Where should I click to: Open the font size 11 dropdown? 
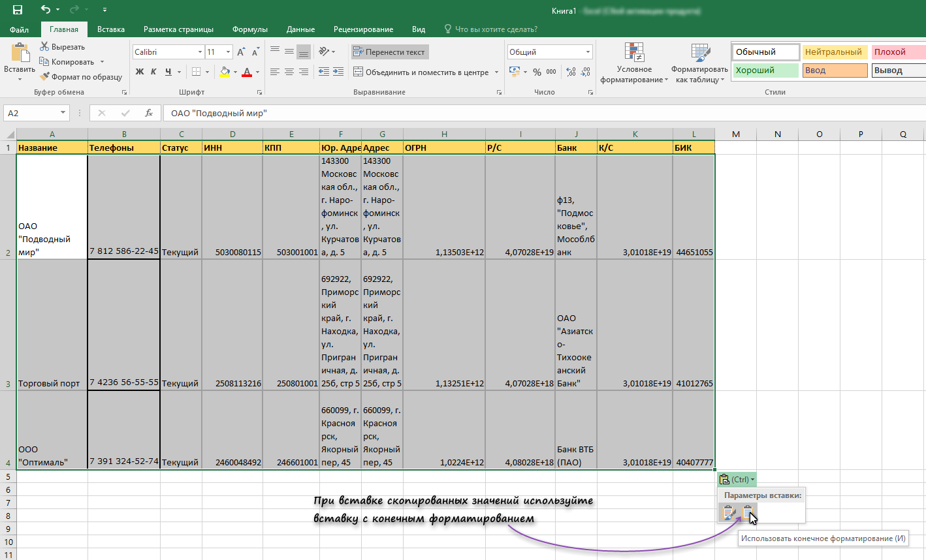[228, 52]
